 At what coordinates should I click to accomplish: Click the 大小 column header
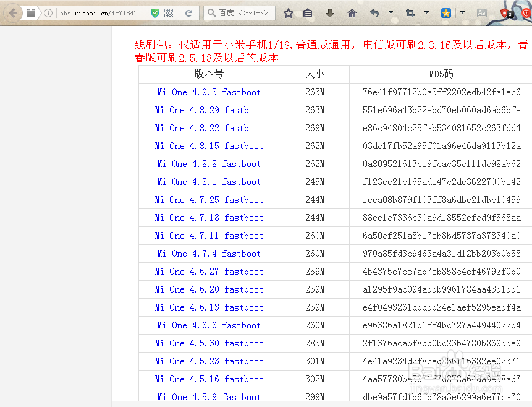315,74
